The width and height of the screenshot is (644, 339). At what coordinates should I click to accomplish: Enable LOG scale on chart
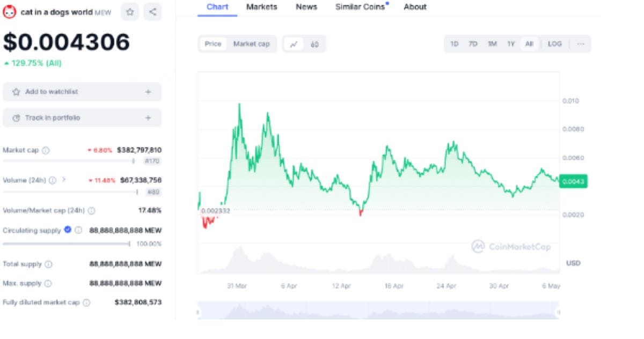click(554, 44)
